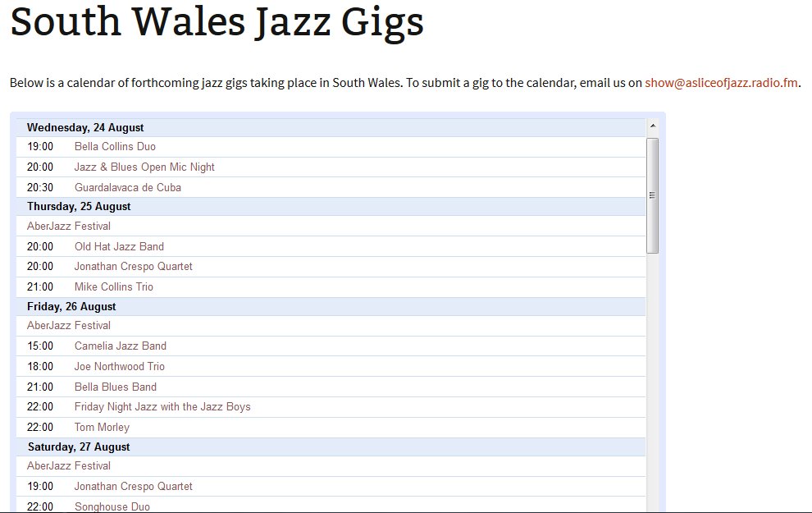Click the show@asliceofjazz.radio.fm email link
This screenshot has height=513, width=812.
pos(721,83)
